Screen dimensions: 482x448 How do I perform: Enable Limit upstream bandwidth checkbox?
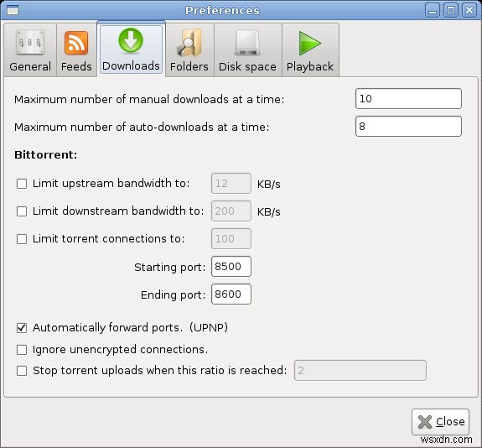(x=22, y=184)
